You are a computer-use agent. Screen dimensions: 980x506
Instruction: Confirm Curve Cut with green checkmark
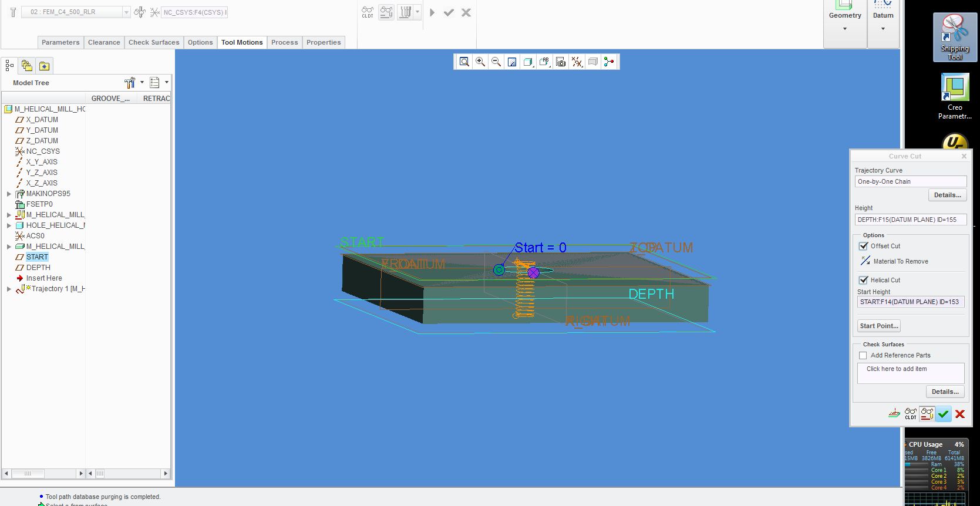click(x=943, y=414)
